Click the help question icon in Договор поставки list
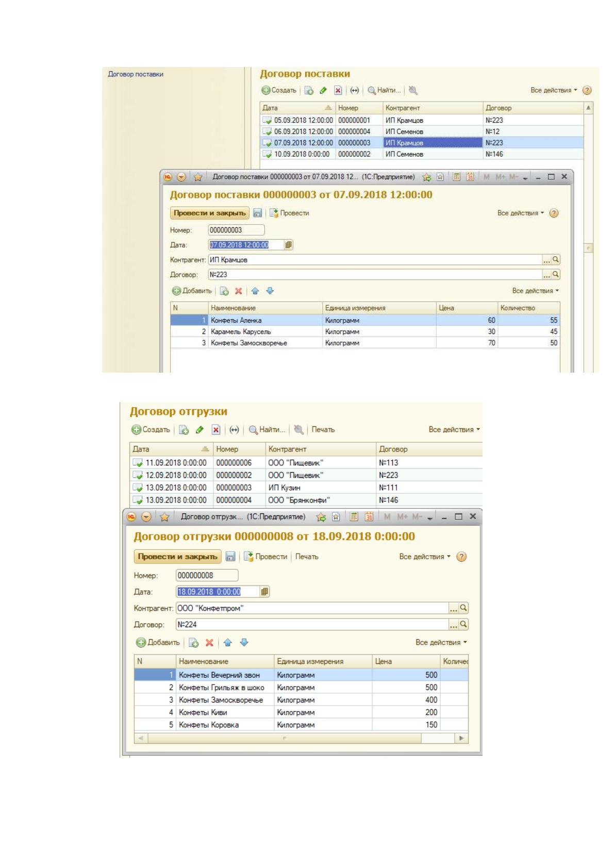 587,90
